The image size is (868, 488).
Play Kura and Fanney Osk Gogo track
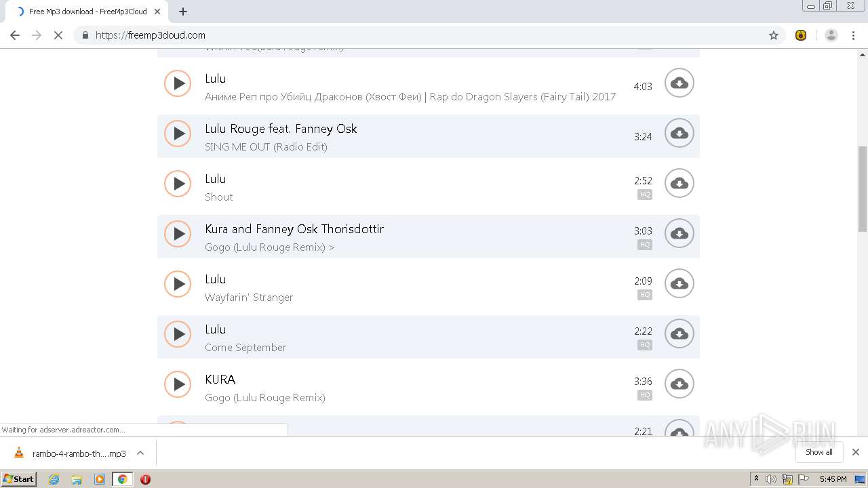[178, 234]
